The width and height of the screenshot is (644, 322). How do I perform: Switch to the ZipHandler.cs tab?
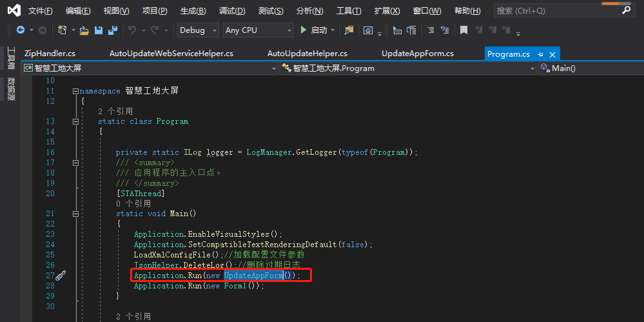pyautogui.click(x=50, y=54)
